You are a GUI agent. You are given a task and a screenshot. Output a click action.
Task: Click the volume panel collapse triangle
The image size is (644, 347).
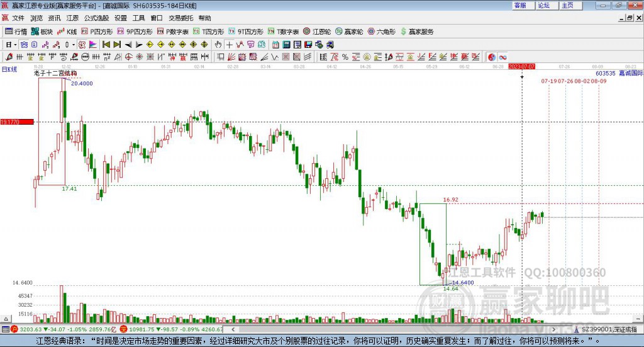pos(6,319)
